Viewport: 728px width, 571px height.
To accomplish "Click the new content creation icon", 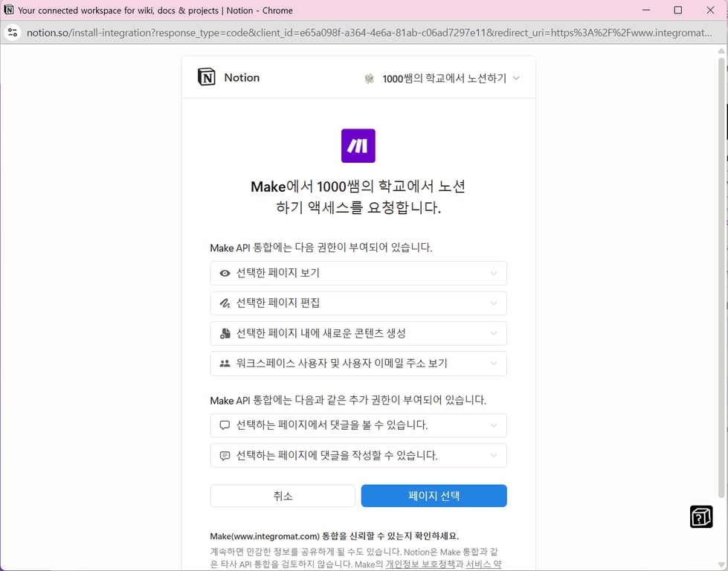I will (225, 333).
